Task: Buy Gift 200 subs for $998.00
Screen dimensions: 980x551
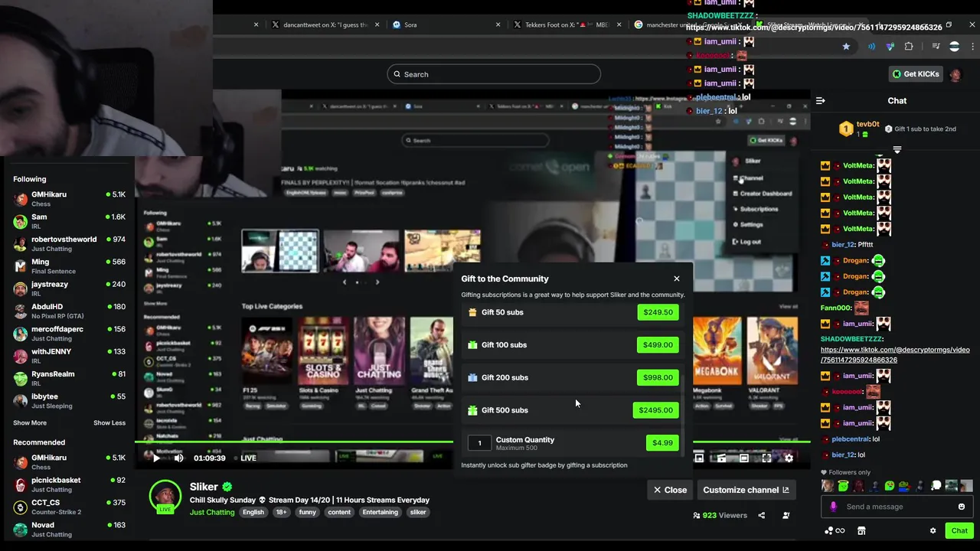Action: (x=658, y=377)
